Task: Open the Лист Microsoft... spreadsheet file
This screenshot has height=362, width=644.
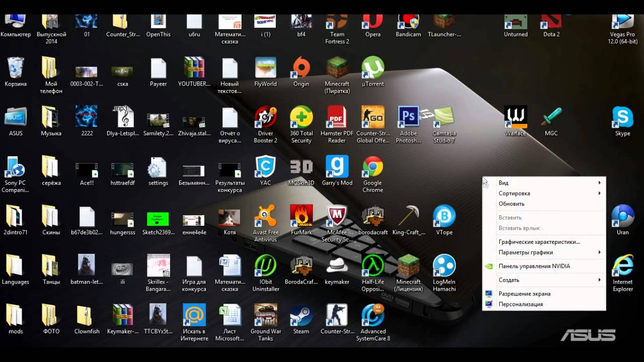Action: [x=230, y=322]
